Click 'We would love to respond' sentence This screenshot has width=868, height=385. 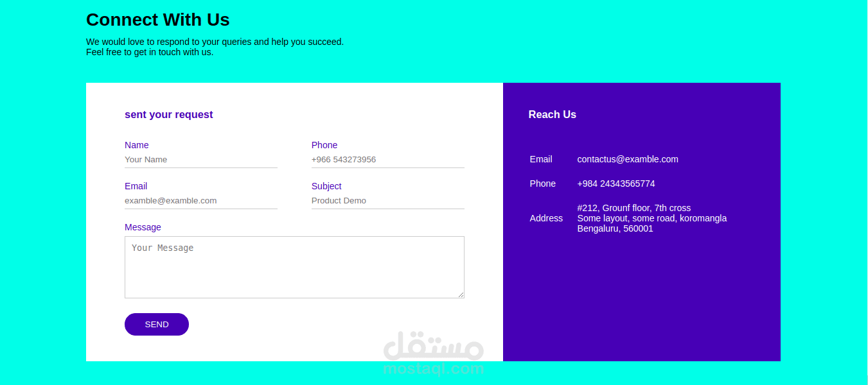pos(215,42)
